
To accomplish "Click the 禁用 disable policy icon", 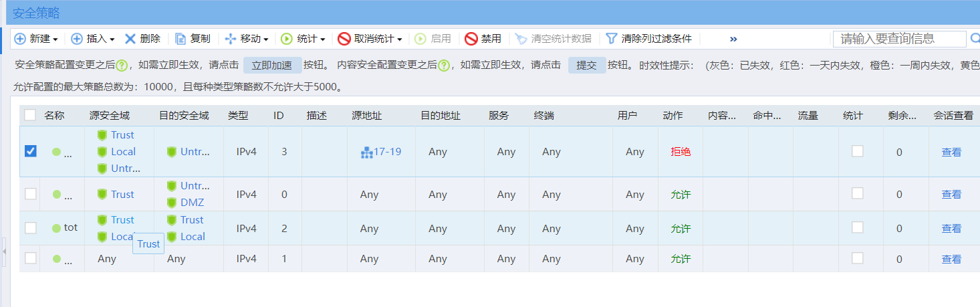I will [x=471, y=39].
